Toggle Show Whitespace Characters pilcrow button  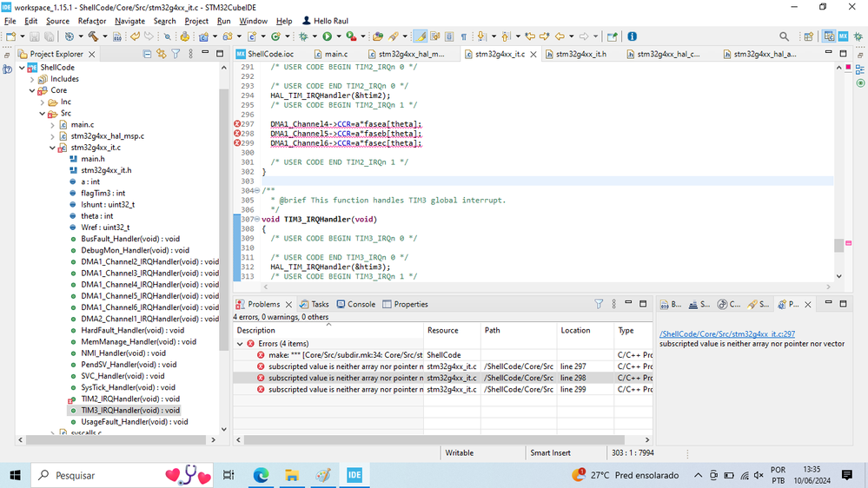[463, 36]
